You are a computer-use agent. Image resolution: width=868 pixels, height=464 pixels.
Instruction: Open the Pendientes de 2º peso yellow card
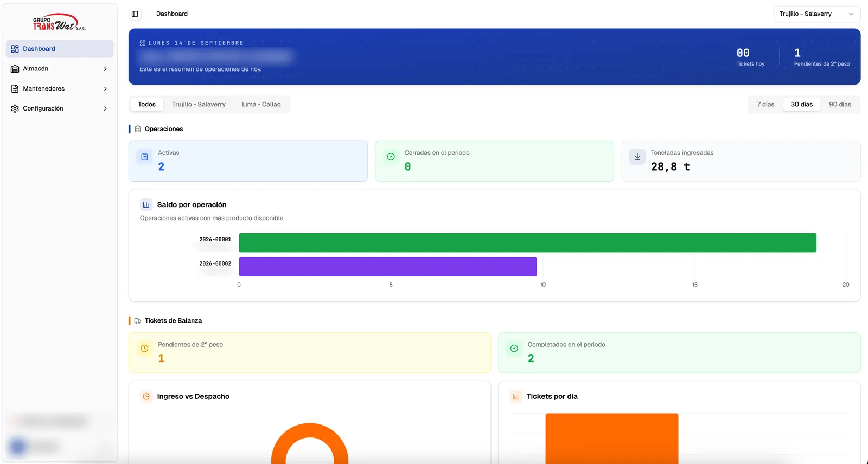310,353
